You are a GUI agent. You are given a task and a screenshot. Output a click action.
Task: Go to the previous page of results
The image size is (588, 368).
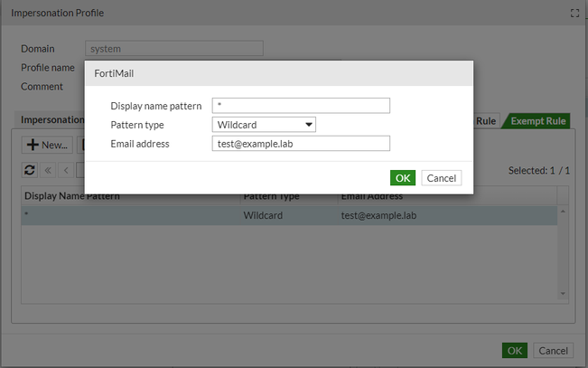click(x=65, y=169)
